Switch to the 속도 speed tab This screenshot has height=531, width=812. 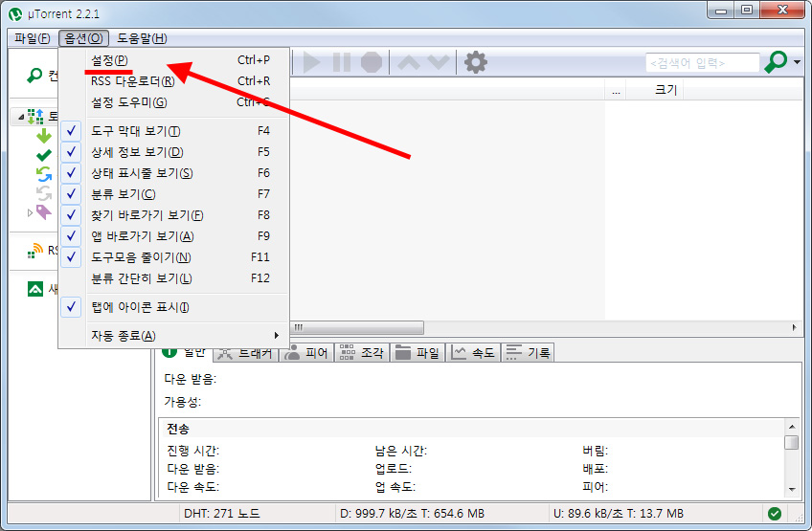click(473, 353)
